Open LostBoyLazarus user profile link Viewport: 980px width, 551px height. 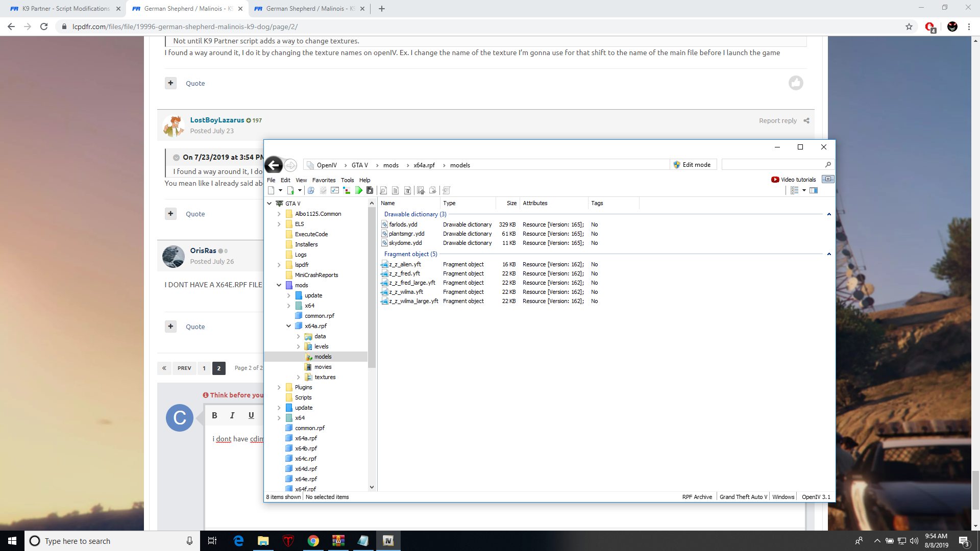pyautogui.click(x=217, y=120)
